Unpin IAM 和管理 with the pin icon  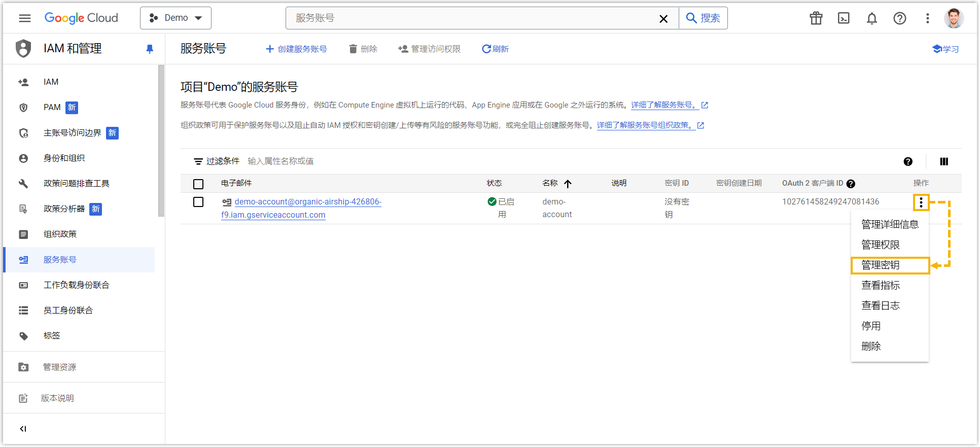pyautogui.click(x=150, y=49)
